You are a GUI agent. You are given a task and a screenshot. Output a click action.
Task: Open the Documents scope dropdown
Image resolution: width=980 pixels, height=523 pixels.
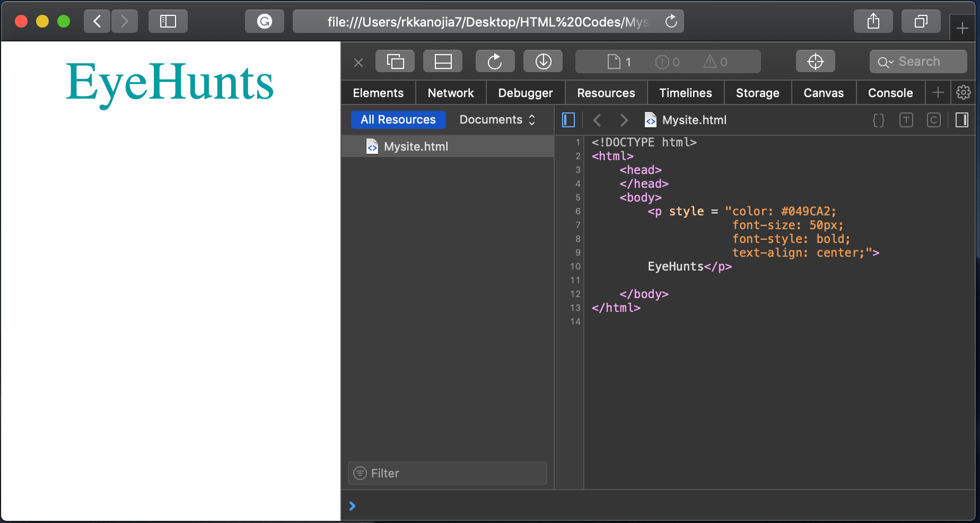pos(496,119)
